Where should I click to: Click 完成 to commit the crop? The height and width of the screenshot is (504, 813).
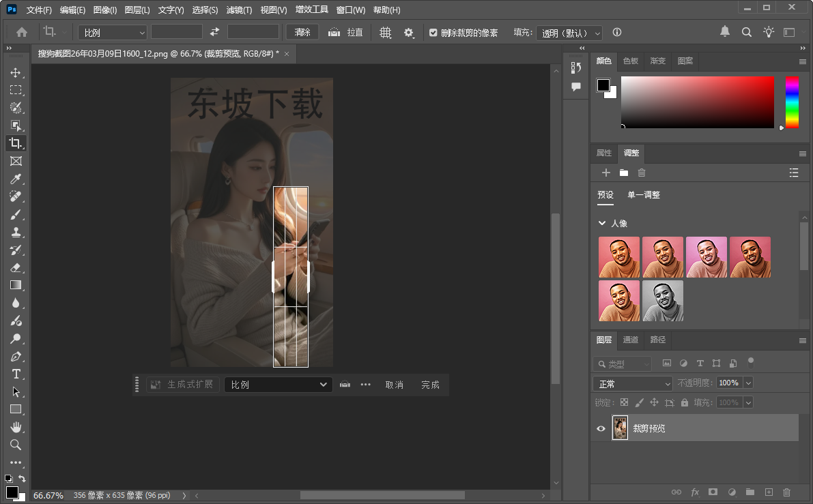click(x=430, y=384)
